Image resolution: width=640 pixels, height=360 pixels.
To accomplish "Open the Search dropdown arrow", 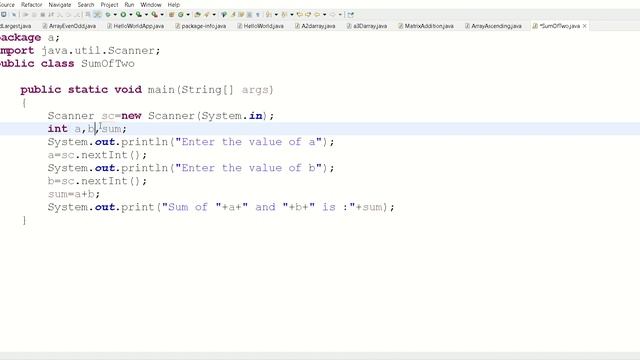I will [x=214, y=15].
